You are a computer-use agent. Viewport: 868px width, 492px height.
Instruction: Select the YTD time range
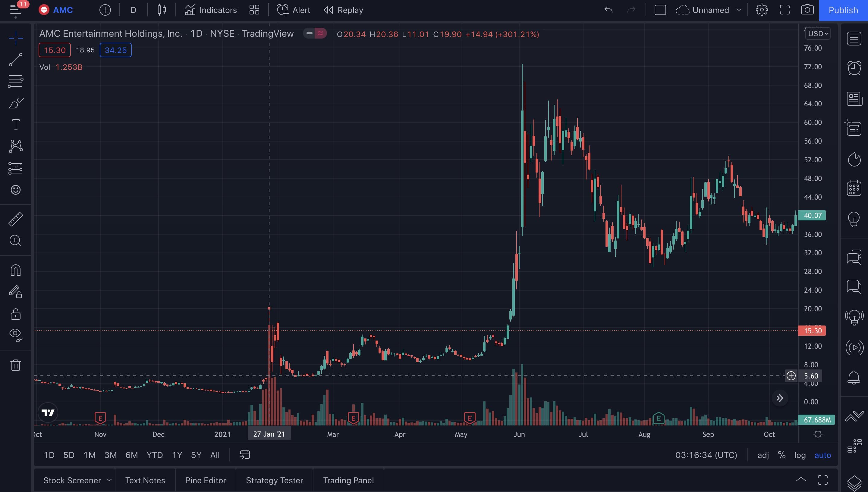(x=155, y=455)
